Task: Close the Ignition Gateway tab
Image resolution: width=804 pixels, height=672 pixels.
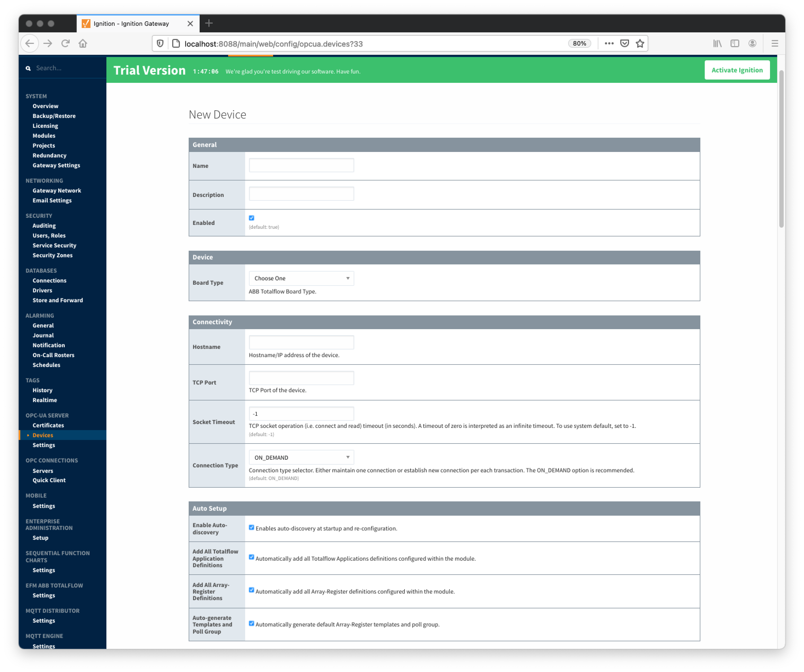Action: coord(190,24)
